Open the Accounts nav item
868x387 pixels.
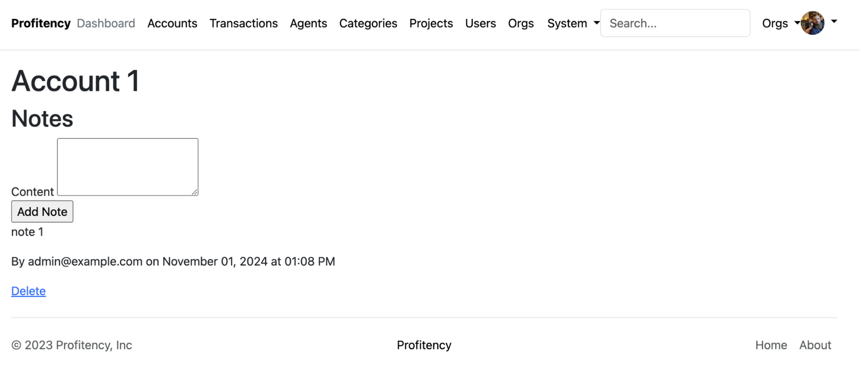pyautogui.click(x=172, y=23)
